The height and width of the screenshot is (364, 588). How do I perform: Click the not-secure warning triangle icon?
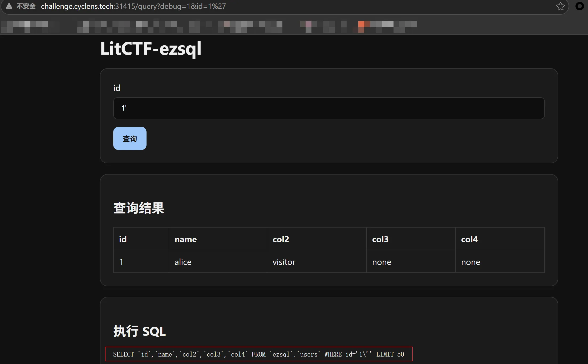point(9,6)
